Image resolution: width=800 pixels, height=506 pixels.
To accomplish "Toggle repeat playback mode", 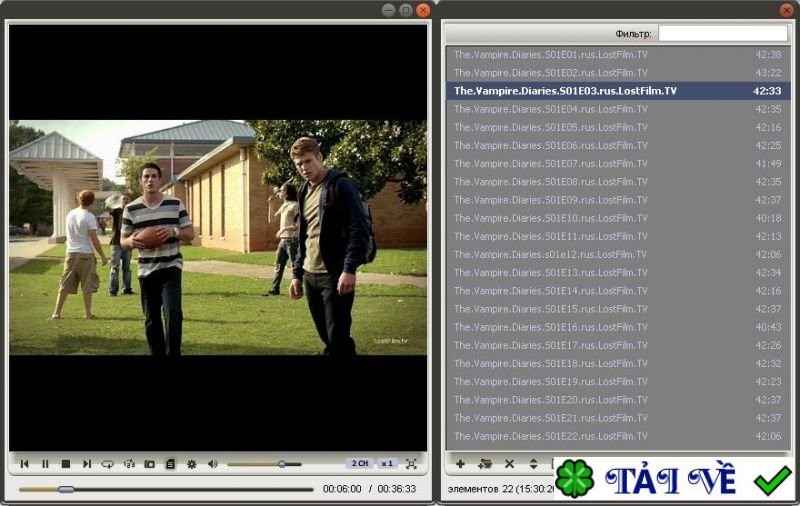I will click(108, 464).
